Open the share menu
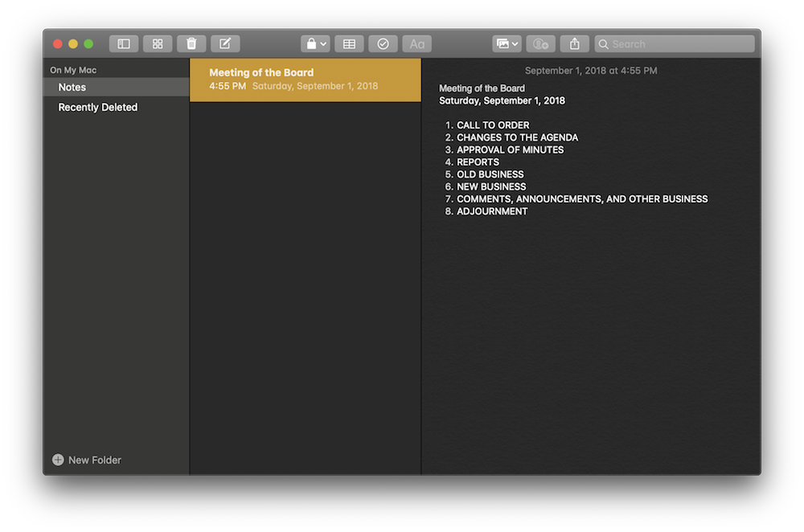Image resolution: width=804 pixels, height=532 pixels. tap(574, 44)
